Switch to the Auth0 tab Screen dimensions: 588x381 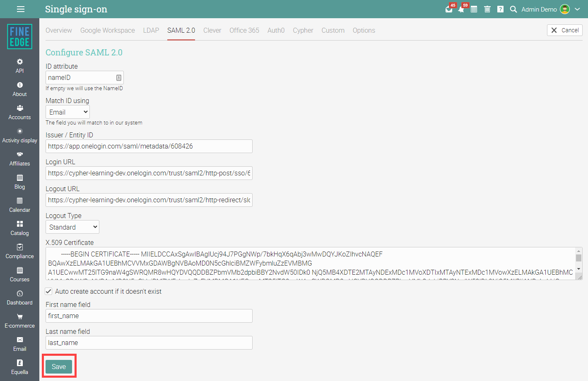[x=276, y=30]
